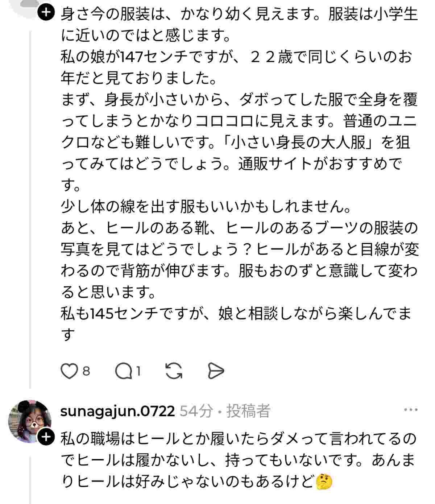Image resolution: width=435 pixels, height=504 pixels.
Task: Open sunagajun.0722's profile picture
Action: coord(28,421)
